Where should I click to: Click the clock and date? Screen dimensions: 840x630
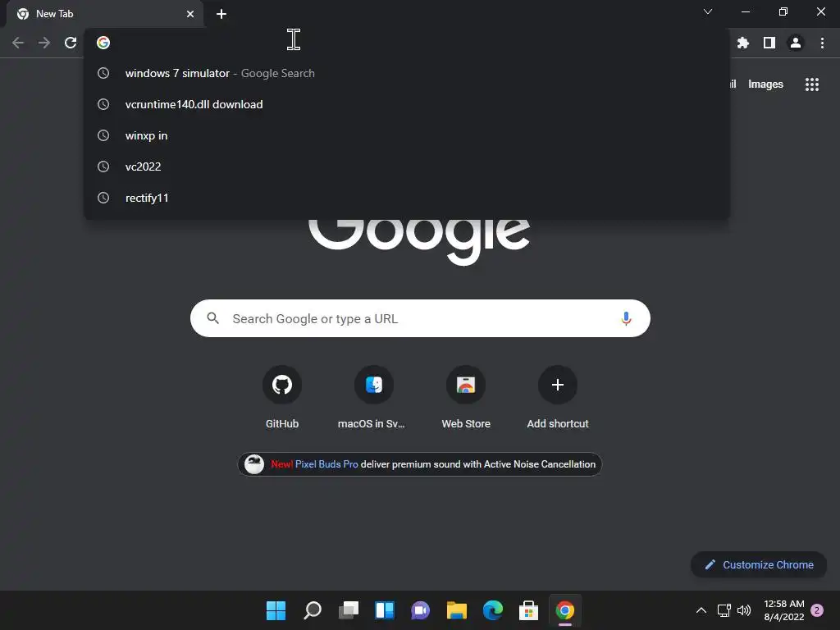783,610
